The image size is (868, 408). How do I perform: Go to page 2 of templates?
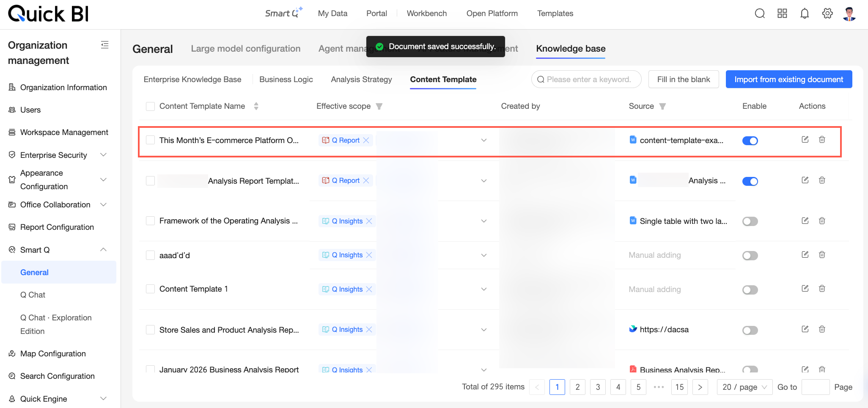pos(577,387)
